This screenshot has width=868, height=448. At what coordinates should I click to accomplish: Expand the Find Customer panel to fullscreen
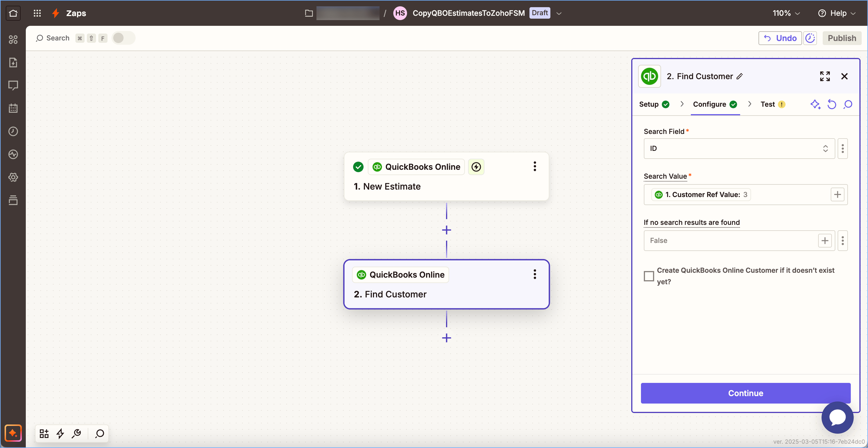(824, 76)
